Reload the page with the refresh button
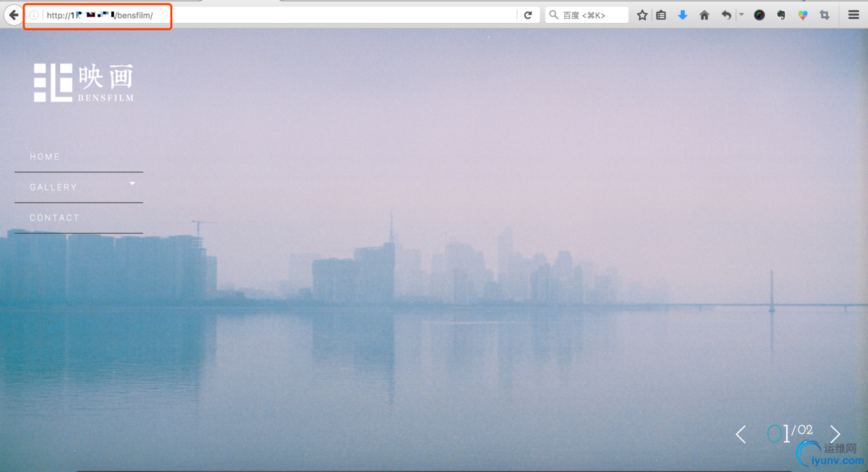Screen dimensions: 868x472 pyautogui.click(x=528, y=15)
